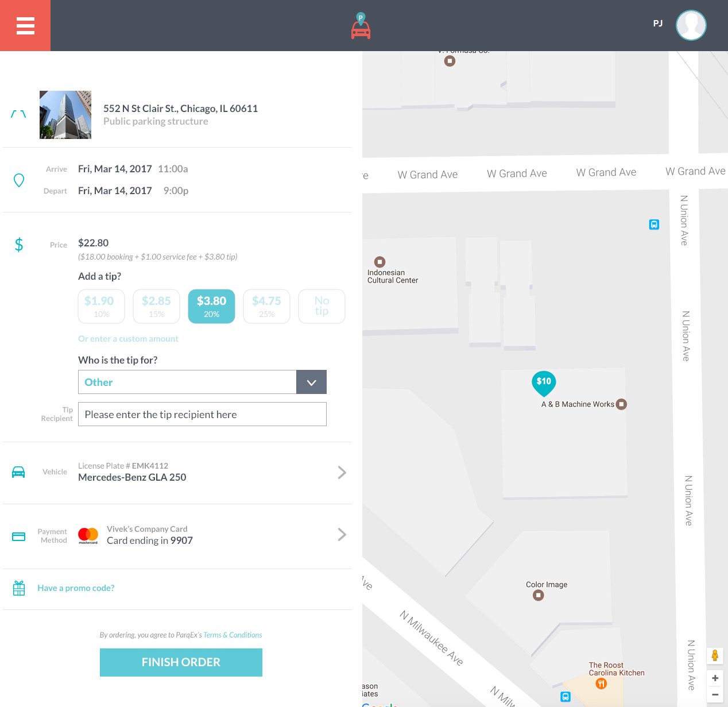The image size is (728, 707).
Task: Click The Roost Carolina Kitchen restaurant marker
Action: pyautogui.click(x=601, y=683)
